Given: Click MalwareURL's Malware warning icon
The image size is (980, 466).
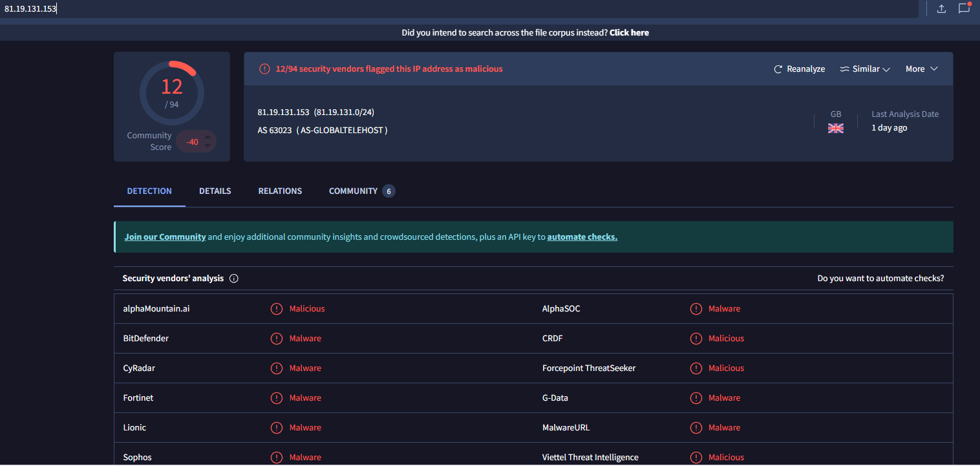Looking at the screenshot, I should click(696, 428).
